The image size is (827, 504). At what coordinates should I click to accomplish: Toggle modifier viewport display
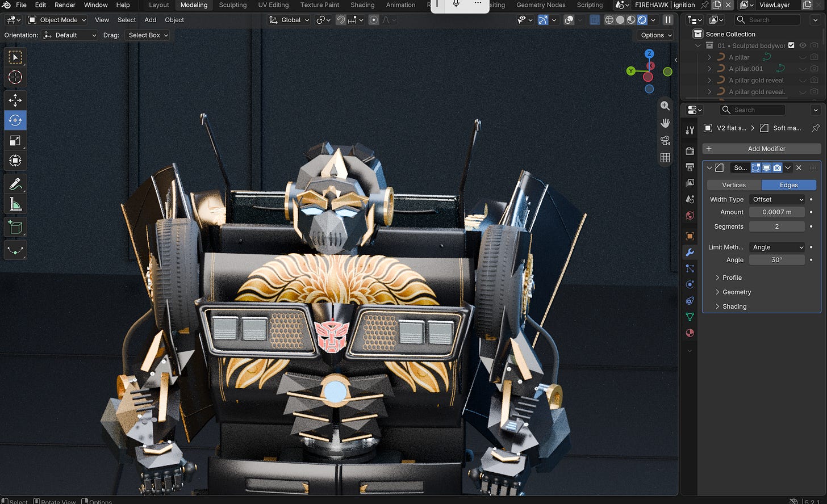tap(766, 168)
